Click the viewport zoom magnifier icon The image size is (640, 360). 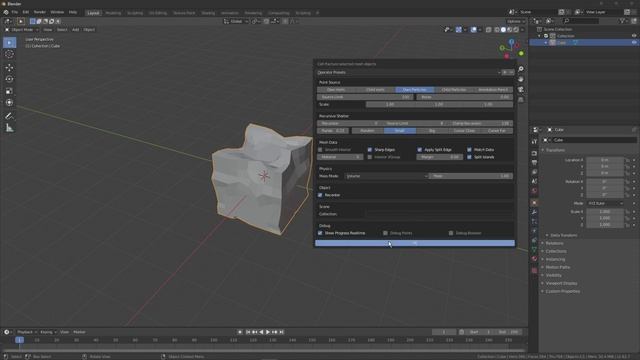pyautogui.click(x=521, y=69)
